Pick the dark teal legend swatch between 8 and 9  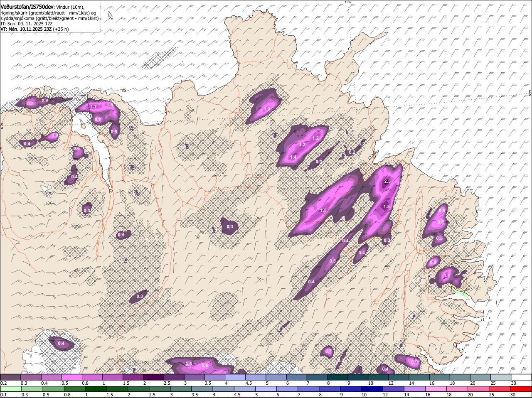[x=337, y=377]
